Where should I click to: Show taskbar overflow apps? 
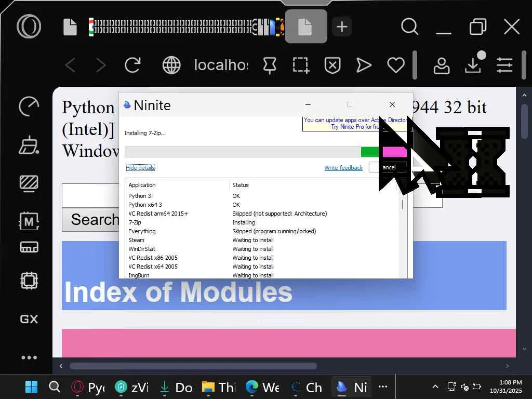pyautogui.click(x=383, y=387)
